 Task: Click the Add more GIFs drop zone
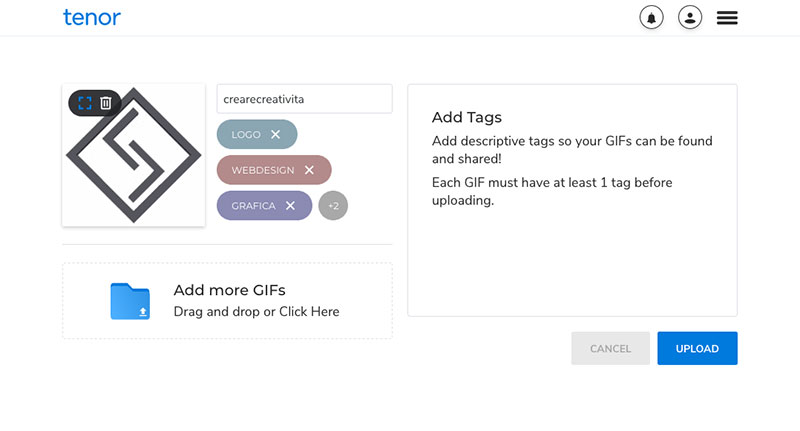228,301
